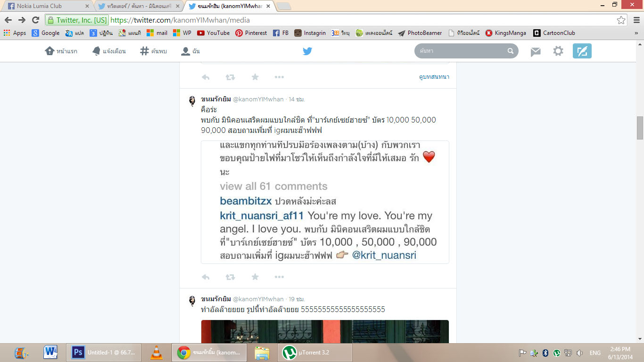
Task: Open Instagrin bookmark
Action: point(310,33)
